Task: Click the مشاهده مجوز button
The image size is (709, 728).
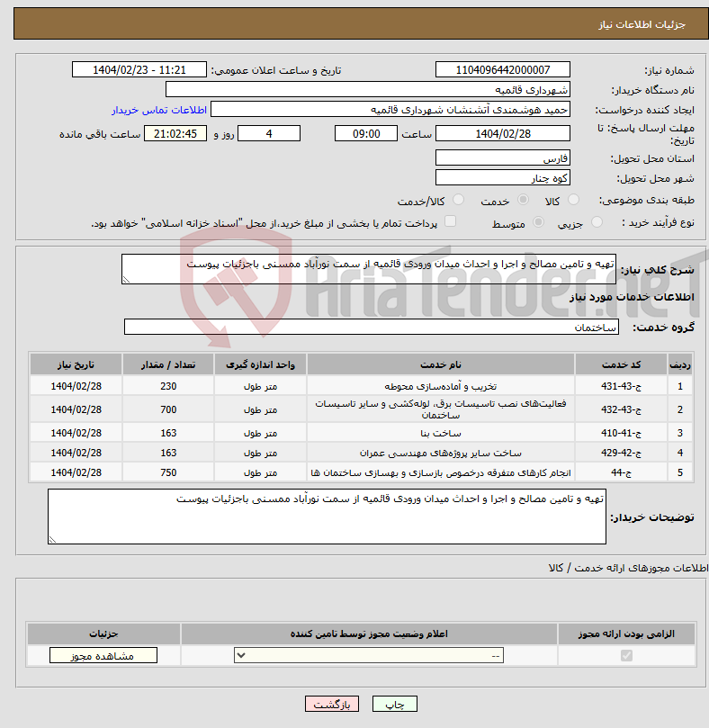Action: click(x=103, y=656)
